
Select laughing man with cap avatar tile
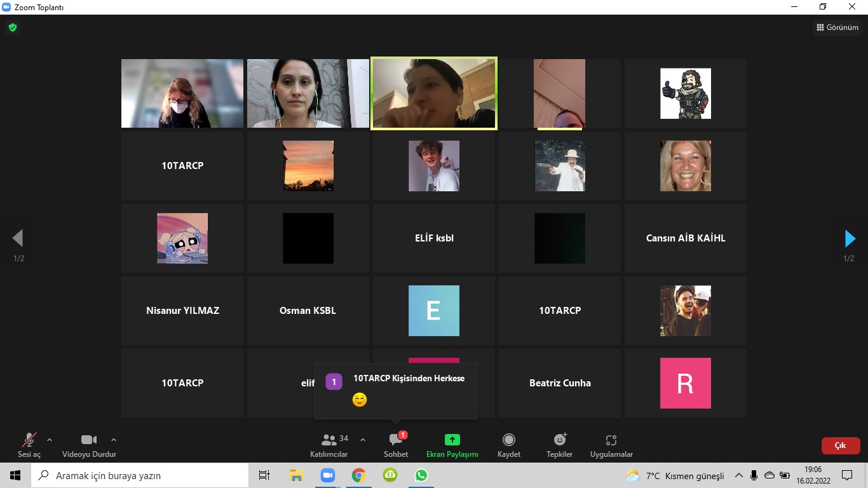point(686,311)
